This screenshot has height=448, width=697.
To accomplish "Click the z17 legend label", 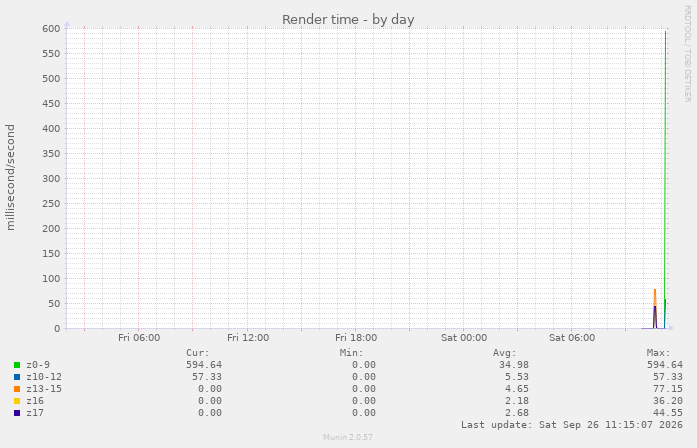I will [x=35, y=413].
